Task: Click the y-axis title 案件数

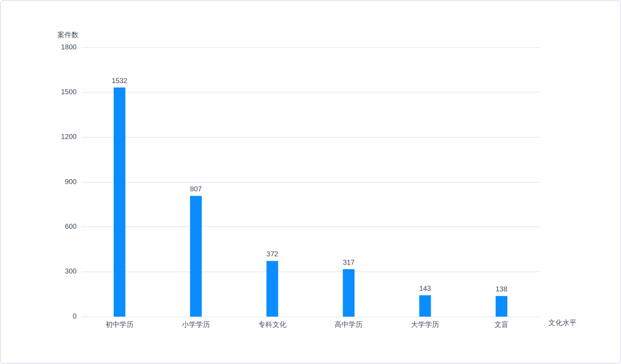Action: [68, 35]
